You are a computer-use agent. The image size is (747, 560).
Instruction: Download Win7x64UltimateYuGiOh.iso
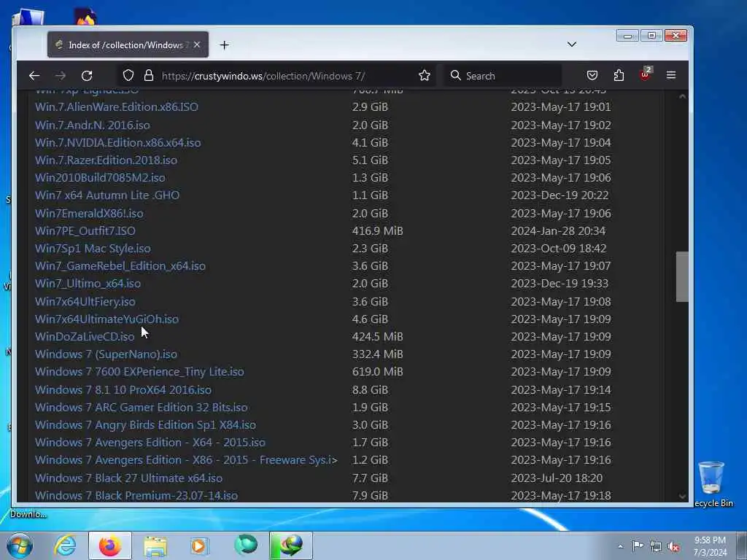pos(107,319)
